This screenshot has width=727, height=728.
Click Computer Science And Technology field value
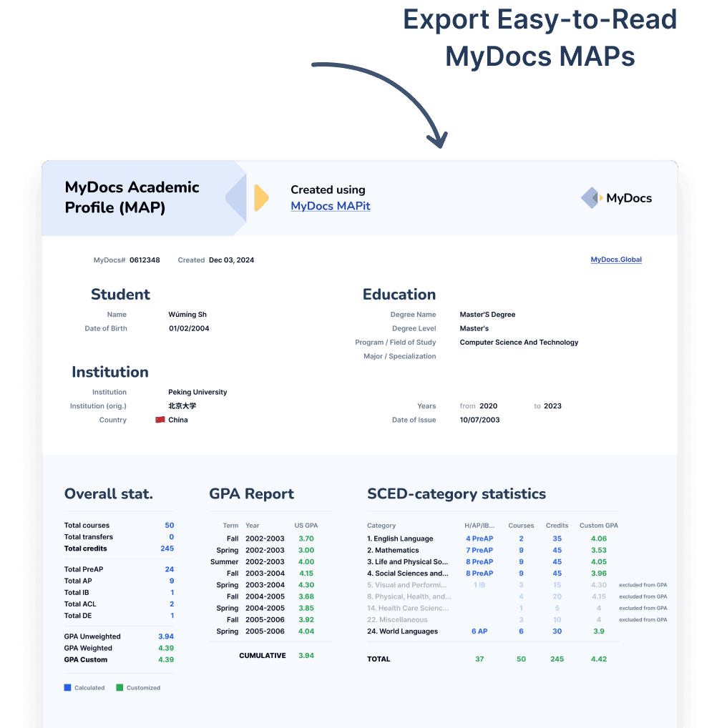[x=519, y=342]
